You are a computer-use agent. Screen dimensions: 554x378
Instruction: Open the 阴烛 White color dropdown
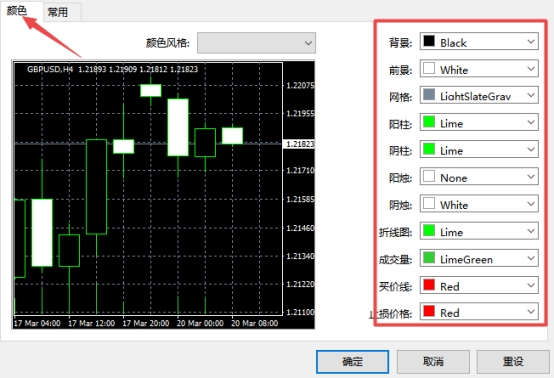pyautogui.click(x=479, y=204)
